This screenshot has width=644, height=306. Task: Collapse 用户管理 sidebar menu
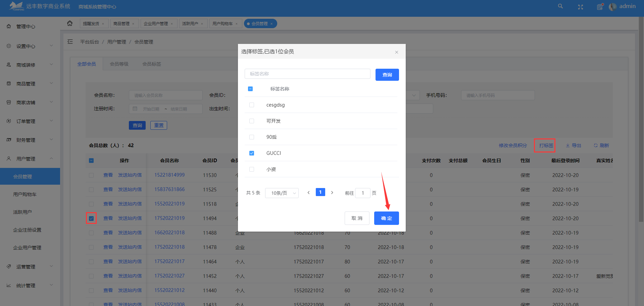click(51, 158)
